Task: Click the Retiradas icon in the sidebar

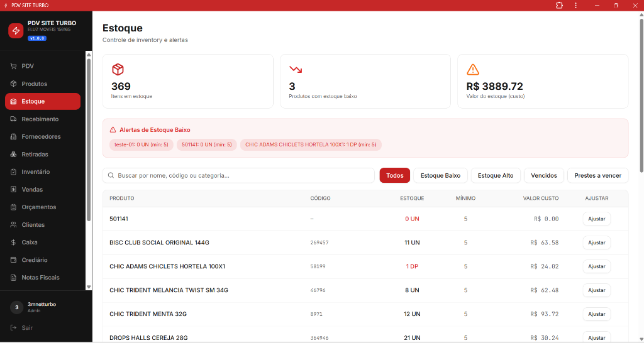Action: click(14, 155)
